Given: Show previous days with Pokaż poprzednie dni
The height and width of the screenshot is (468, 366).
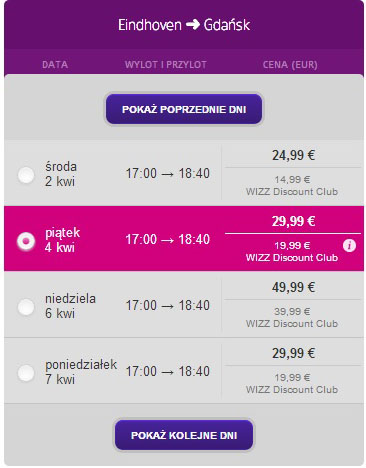Looking at the screenshot, I should pyautogui.click(x=184, y=109).
